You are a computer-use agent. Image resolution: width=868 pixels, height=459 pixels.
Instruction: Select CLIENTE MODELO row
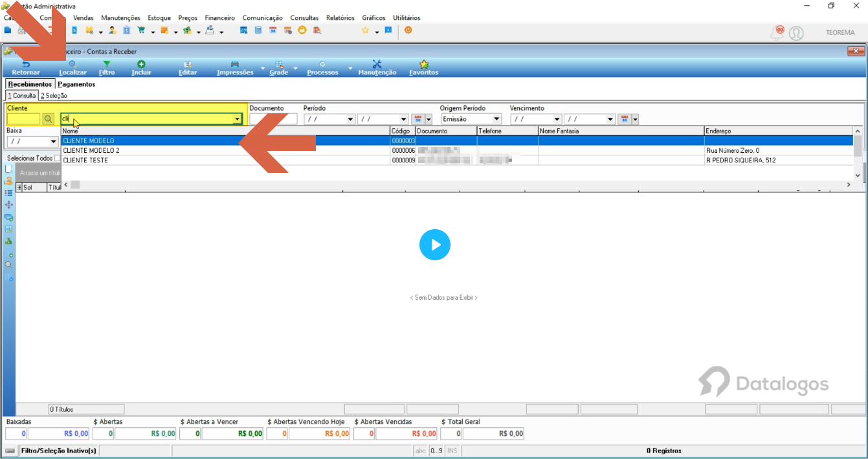point(457,140)
